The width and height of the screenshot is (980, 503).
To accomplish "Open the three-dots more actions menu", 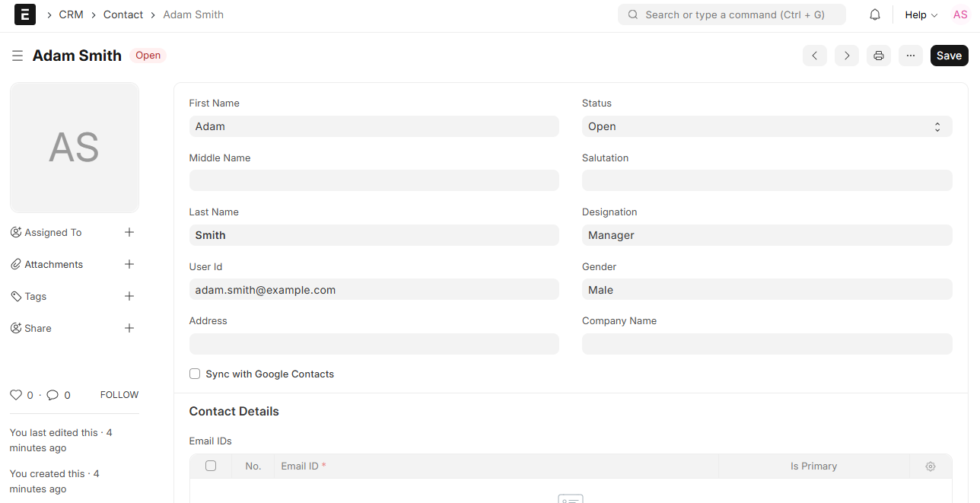I will click(911, 56).
